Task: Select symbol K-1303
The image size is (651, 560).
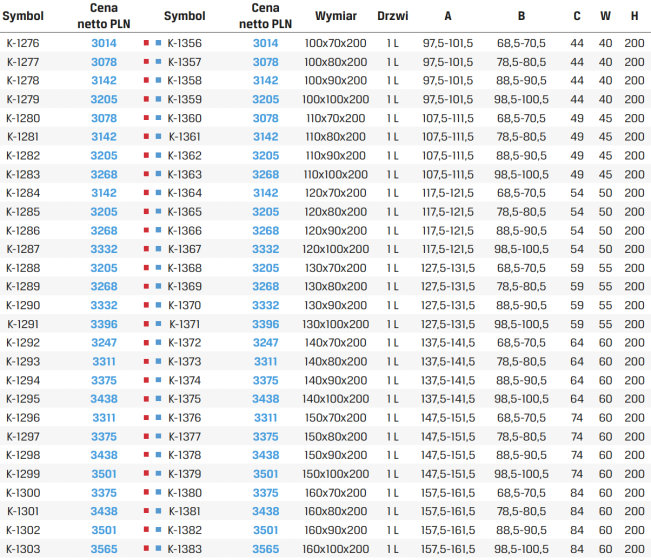Action: (x=23, y=549)
